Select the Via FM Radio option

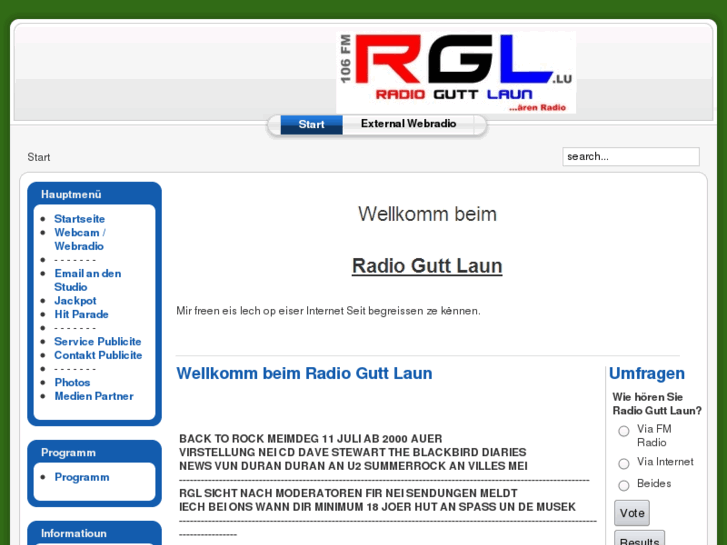624,431
